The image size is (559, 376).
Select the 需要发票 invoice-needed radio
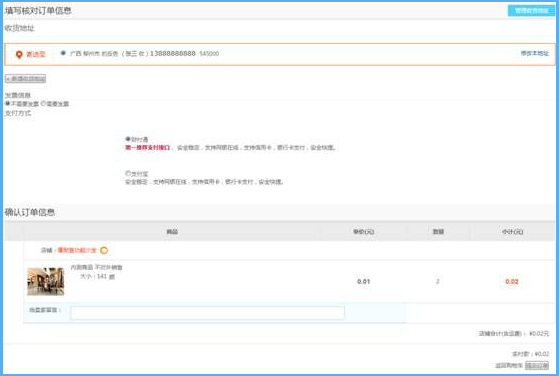[x=43, y=103]
